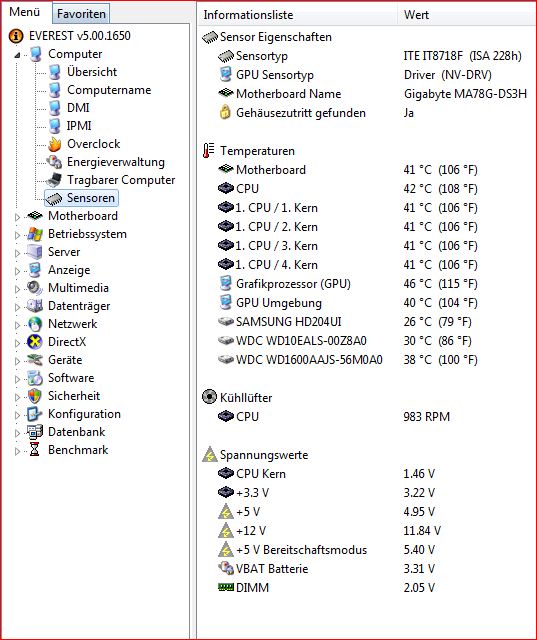Image resolution: width=537 pixels, height=640 pixels.
Task: Open the DirectX icon in the tree
Action: (35, 342)
